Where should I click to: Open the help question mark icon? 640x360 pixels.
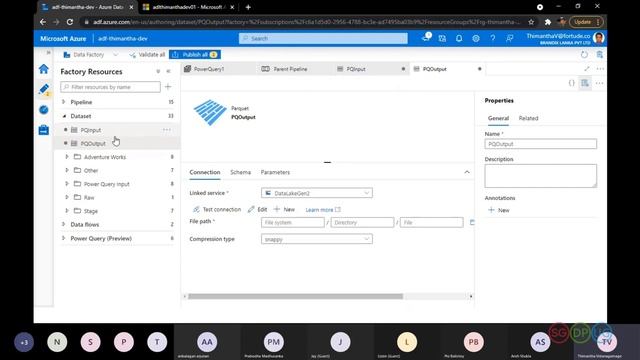[493, 38]
